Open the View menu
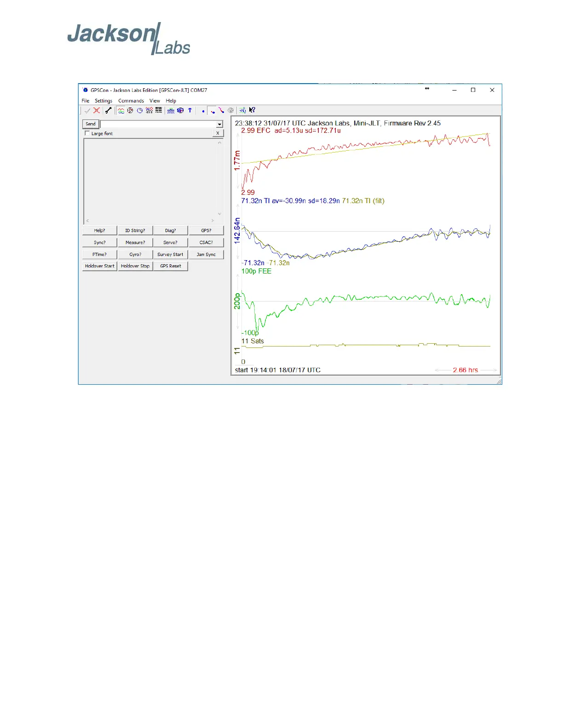 coord(155,101)
